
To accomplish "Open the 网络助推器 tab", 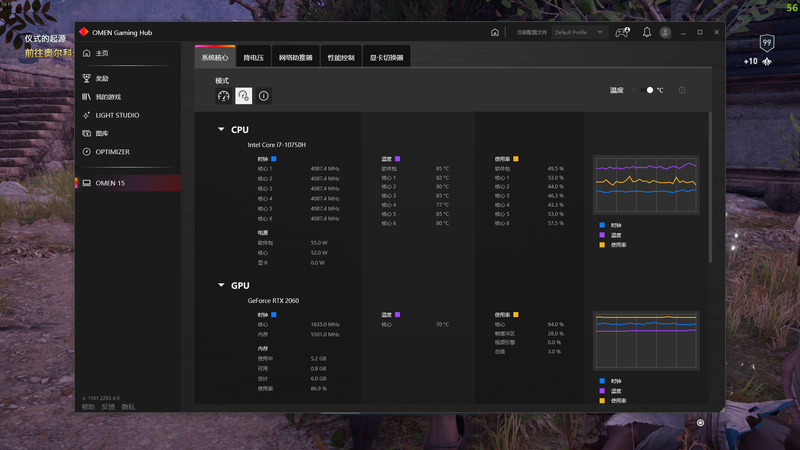I will [296, 58].
